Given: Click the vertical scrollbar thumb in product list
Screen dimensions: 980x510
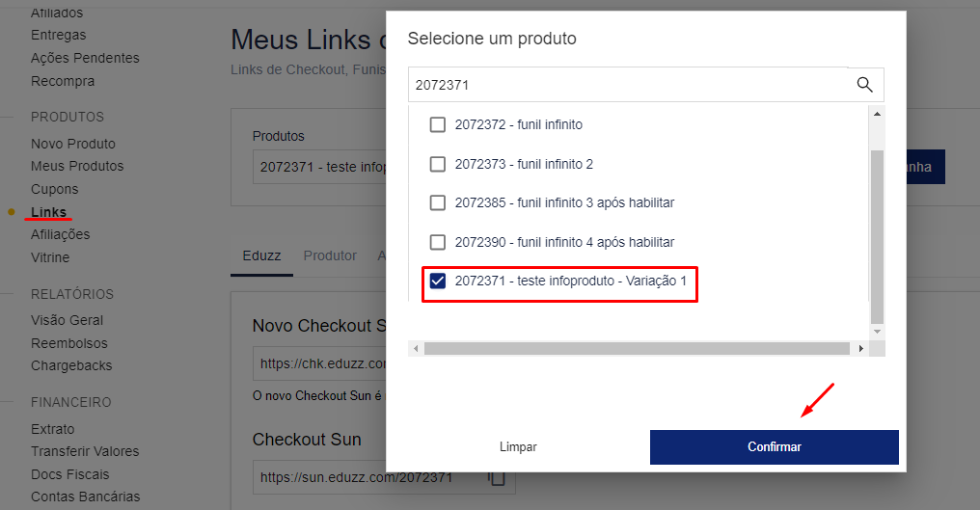Looking at the screenshot, I should tap(877, 236).
